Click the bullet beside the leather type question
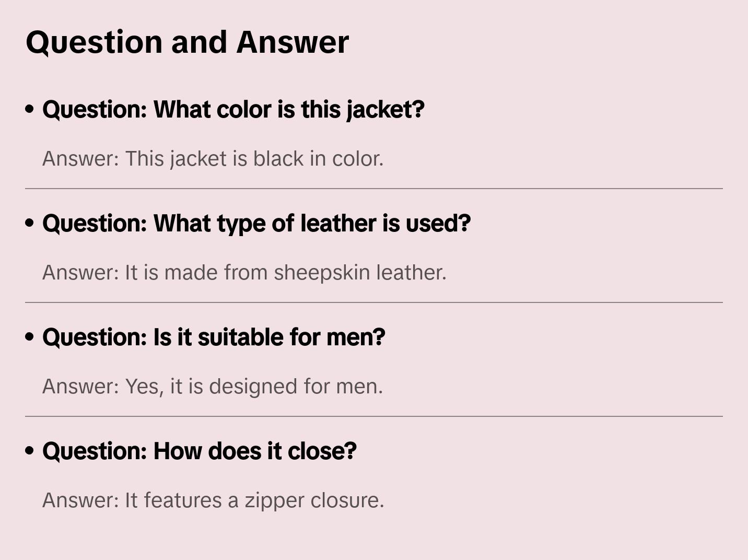This screenshot has width=748, height=560. (30, 224)
